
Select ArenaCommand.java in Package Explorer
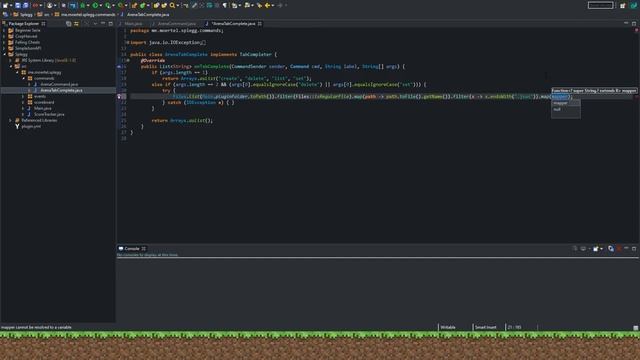59,84
